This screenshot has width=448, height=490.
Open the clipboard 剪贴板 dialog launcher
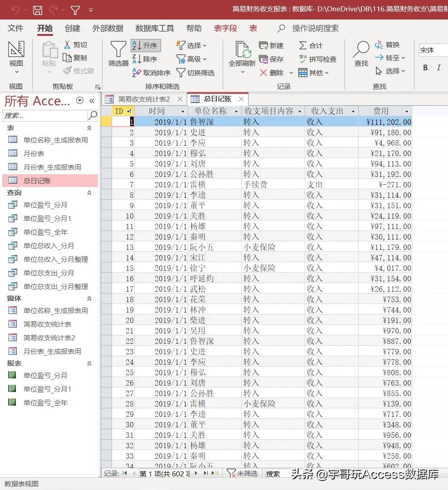tap(98, 87)
